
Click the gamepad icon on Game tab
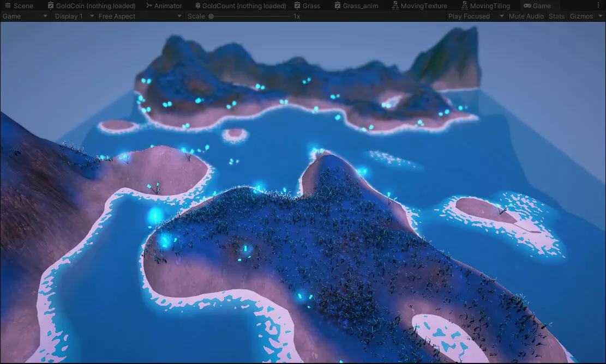[x=527, y=6]
